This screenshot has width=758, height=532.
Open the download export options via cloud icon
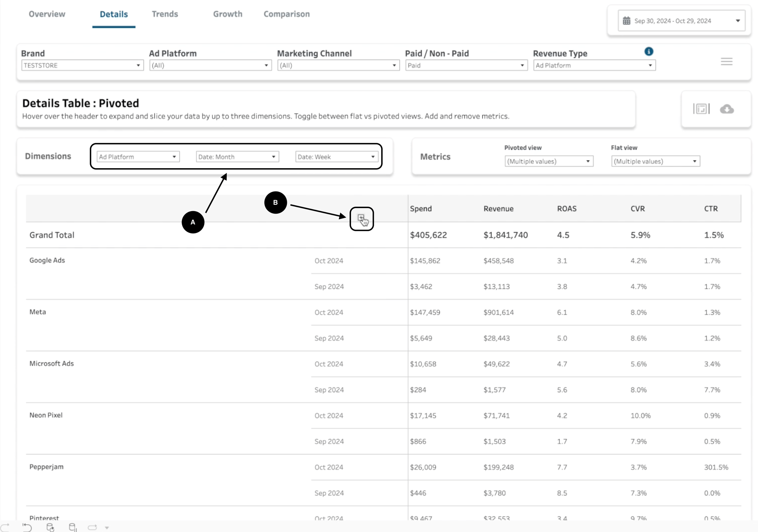pos(728,109)
